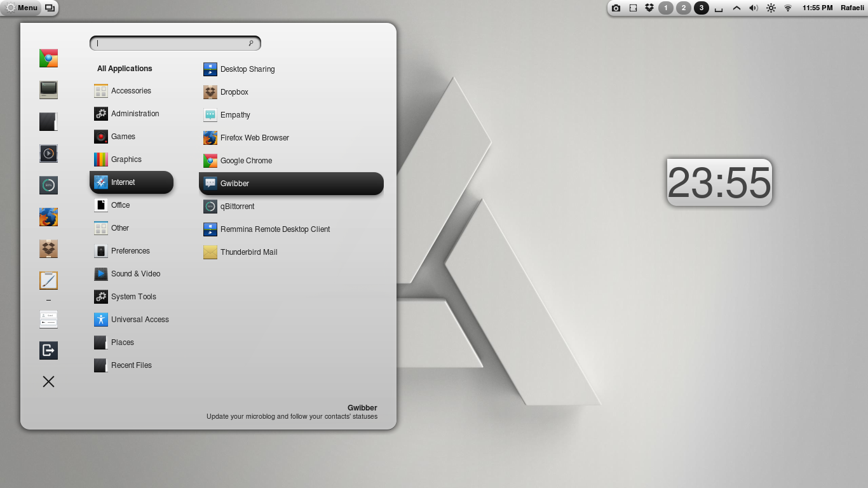Click the application search field

172,43
